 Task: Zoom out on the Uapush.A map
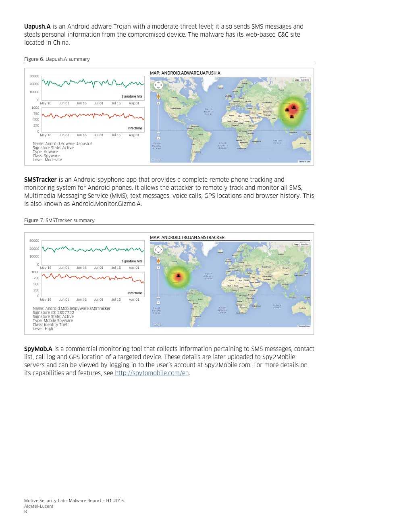click(158, 138)
